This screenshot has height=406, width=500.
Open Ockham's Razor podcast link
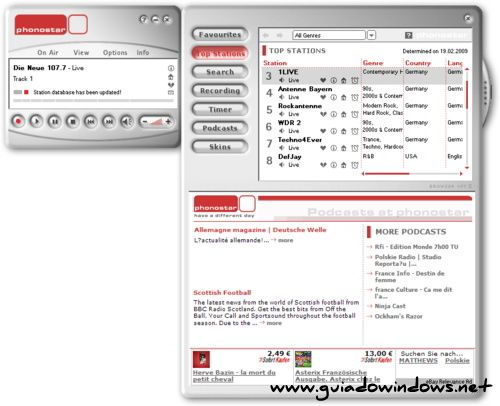point(399,316)
